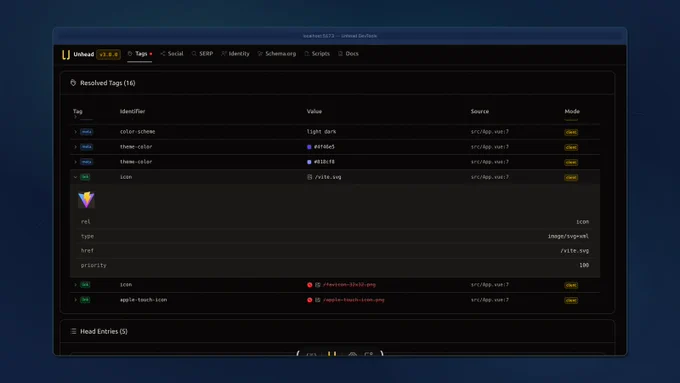Image resolution: width=680 pixels, height=383 pixels.
Task: Sort by the Source column header
Action: (480, 111)
